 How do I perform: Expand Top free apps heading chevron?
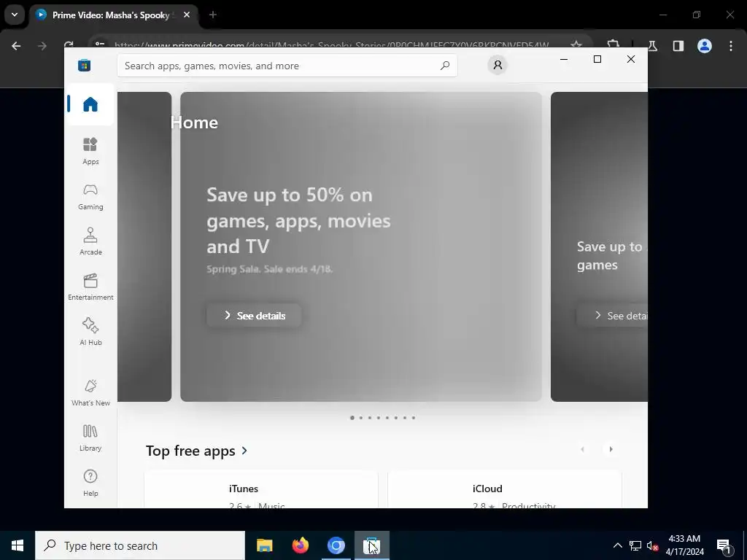tap(244, 450)
